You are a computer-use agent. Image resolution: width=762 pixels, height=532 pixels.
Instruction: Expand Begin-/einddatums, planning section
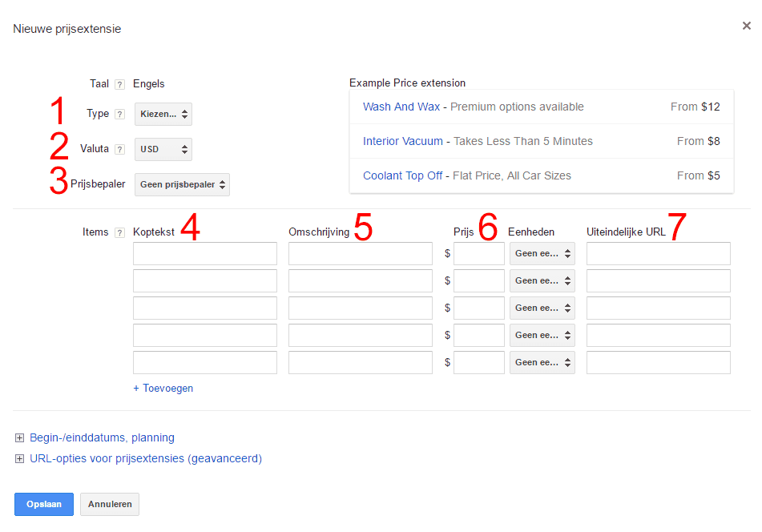click(102, 437)
